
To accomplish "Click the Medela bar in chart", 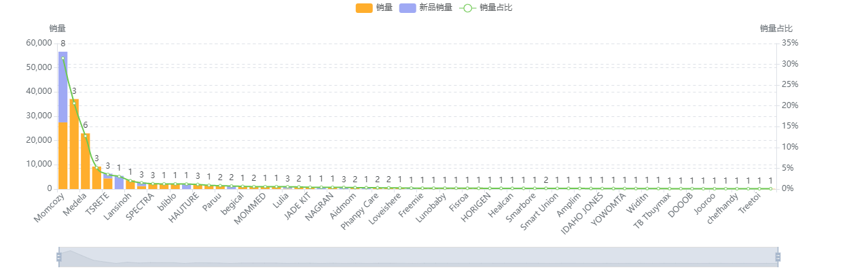I will point(74,144).
